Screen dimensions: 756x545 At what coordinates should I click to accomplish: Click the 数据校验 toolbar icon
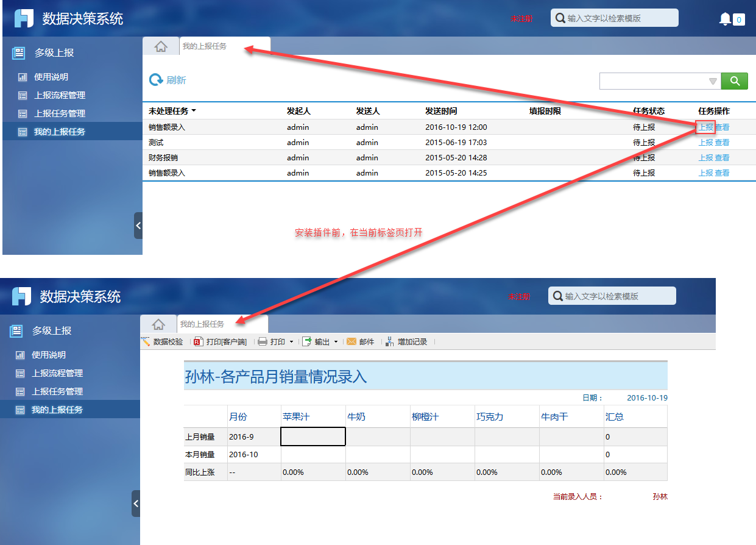[146, 342]
